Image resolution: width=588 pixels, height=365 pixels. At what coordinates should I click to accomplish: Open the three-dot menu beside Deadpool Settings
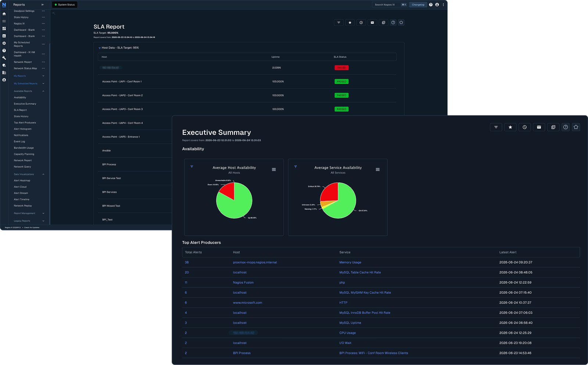(43, 11)
